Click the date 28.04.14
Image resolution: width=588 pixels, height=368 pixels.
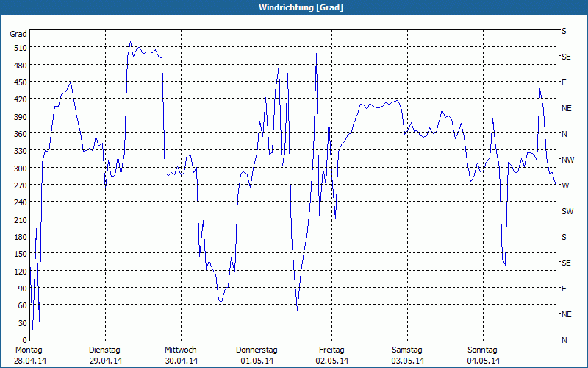coord(30,361)
